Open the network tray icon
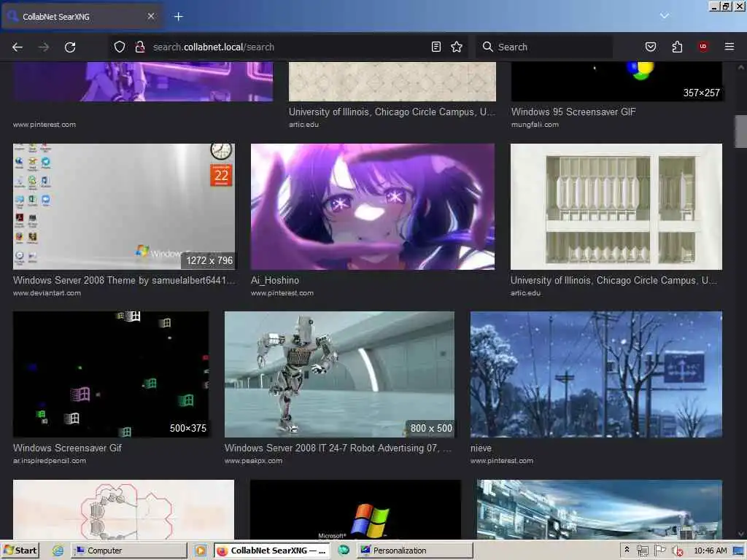Image resolution: width=747 pixels, height=560 pixels. point(642,551)
